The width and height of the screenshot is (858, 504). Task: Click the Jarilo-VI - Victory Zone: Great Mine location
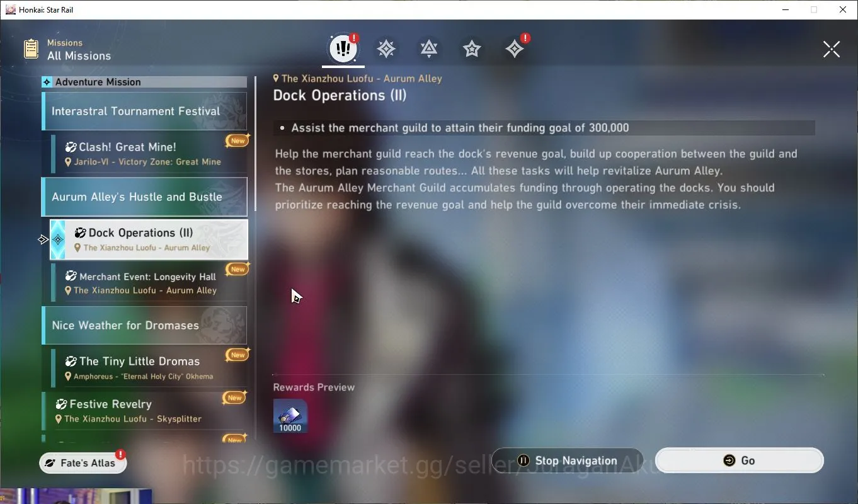(147, 162)
